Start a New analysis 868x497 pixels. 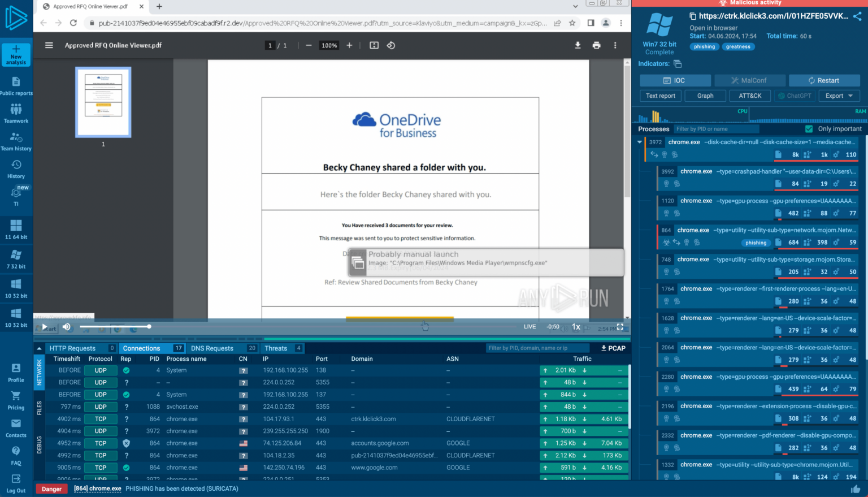tap(16, 55)
